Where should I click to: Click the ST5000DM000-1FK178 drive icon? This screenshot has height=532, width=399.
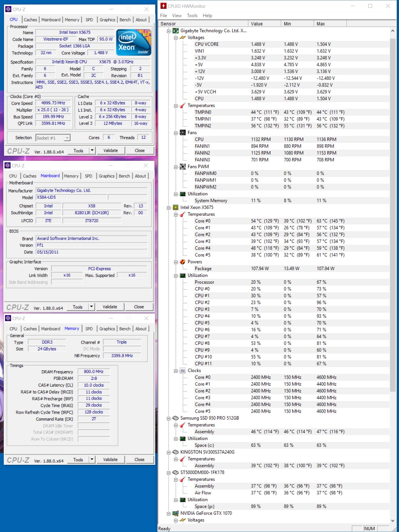click(176, 472)
